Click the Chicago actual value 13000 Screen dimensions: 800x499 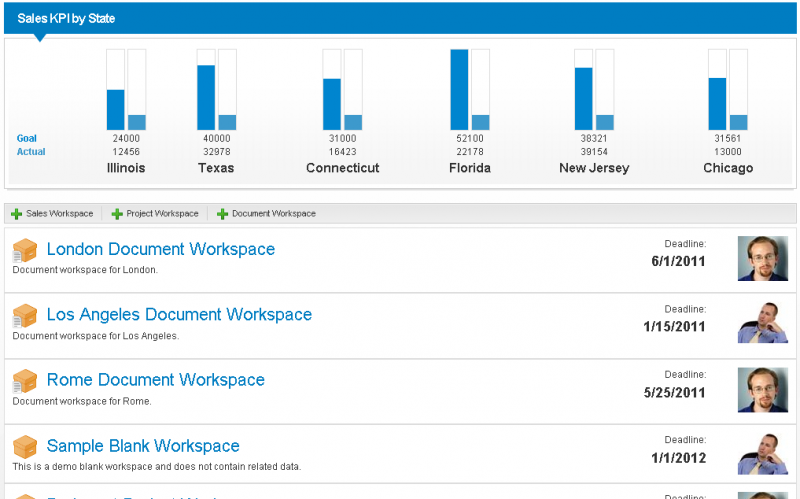click(728, 152)
